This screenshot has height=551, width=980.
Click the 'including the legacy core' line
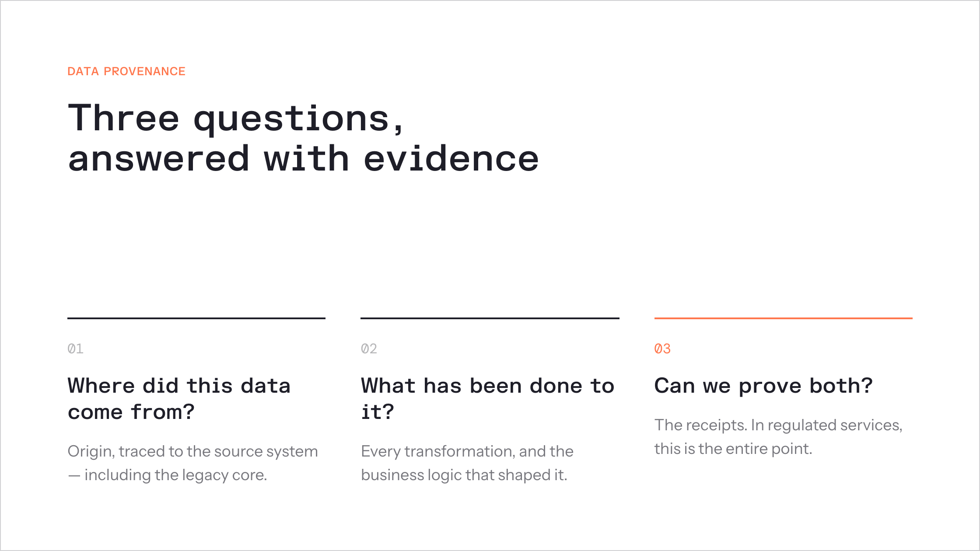pyautogui.click(x=175, y=475)
